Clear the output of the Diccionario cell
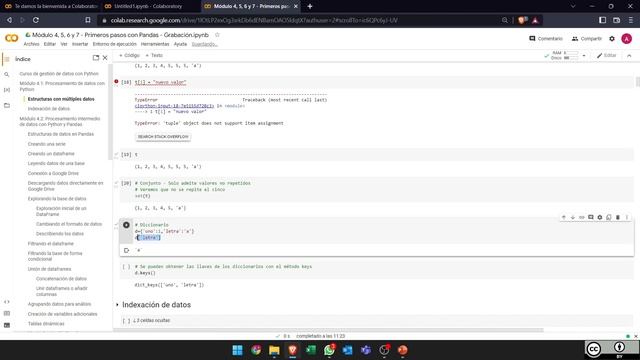Image resolution: width=640 pixels, height=360 pixels. [x=126, y=250]
